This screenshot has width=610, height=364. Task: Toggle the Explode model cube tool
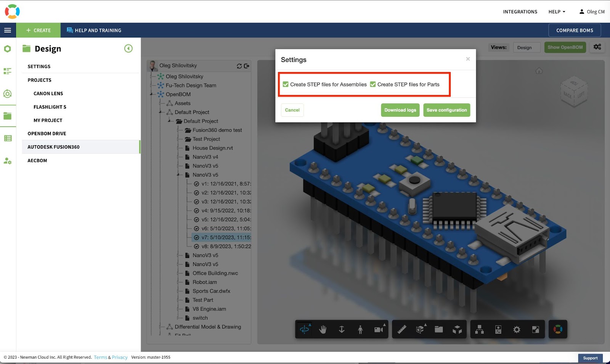pos(457,329)
